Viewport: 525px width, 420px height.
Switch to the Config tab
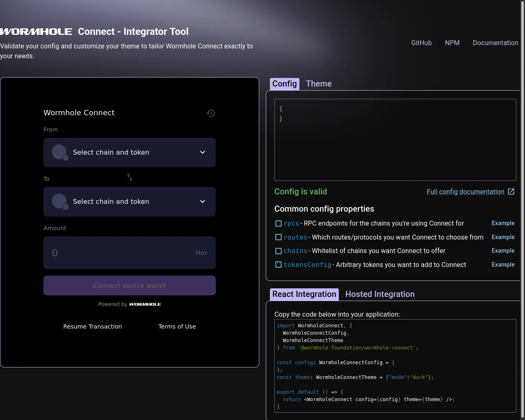click(x=285, y=84)
